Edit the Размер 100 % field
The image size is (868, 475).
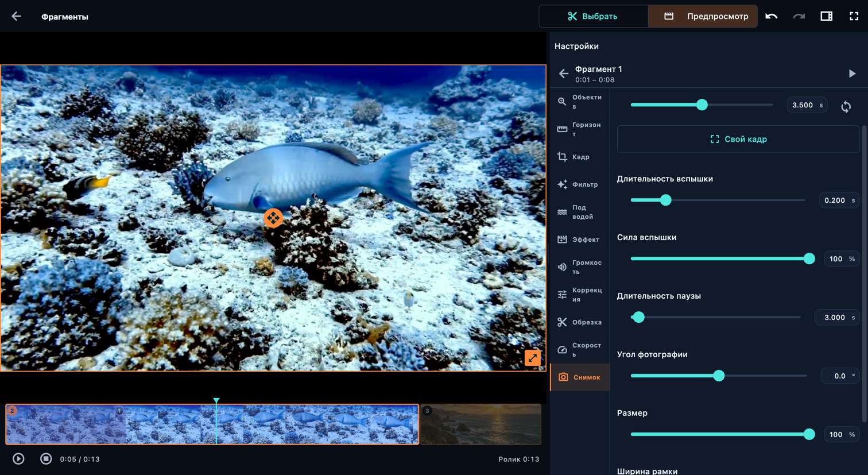pos(841,435)
